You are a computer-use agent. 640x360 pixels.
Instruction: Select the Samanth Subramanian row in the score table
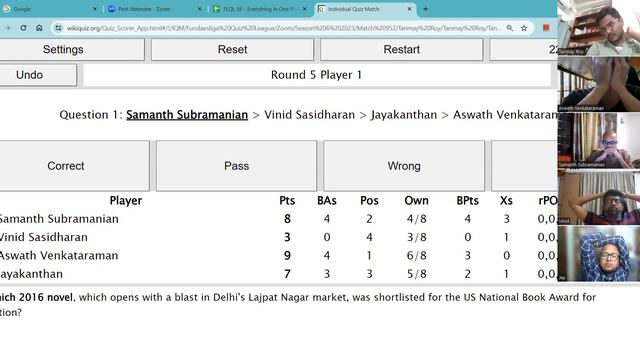click(x=279, y=219)
